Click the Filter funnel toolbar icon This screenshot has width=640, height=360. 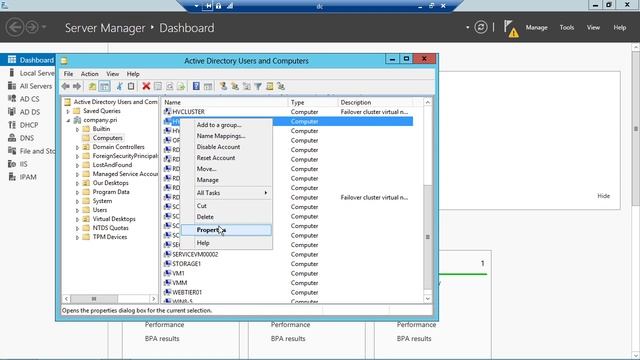tap(258, 86)
